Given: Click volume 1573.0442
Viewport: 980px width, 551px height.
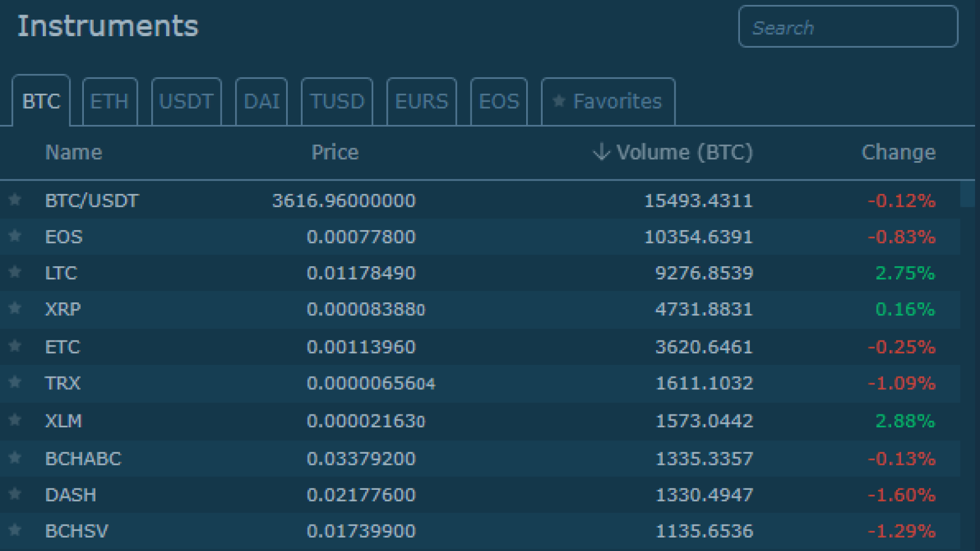Looking at the screenshot, I should click(x=704, y=421).
